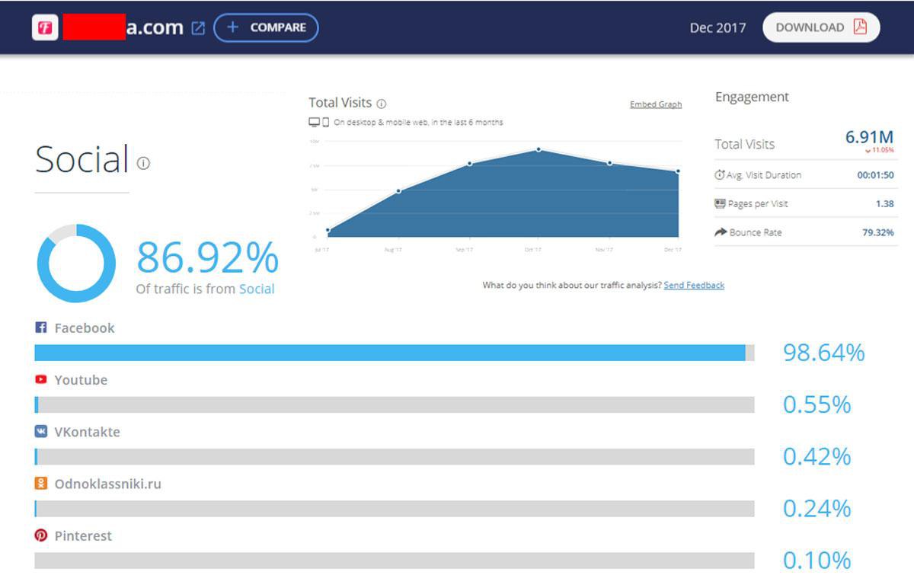Viewport: 914px width, 588px height.
Task: Open the Social info tooltip icon
Action: 143,163
